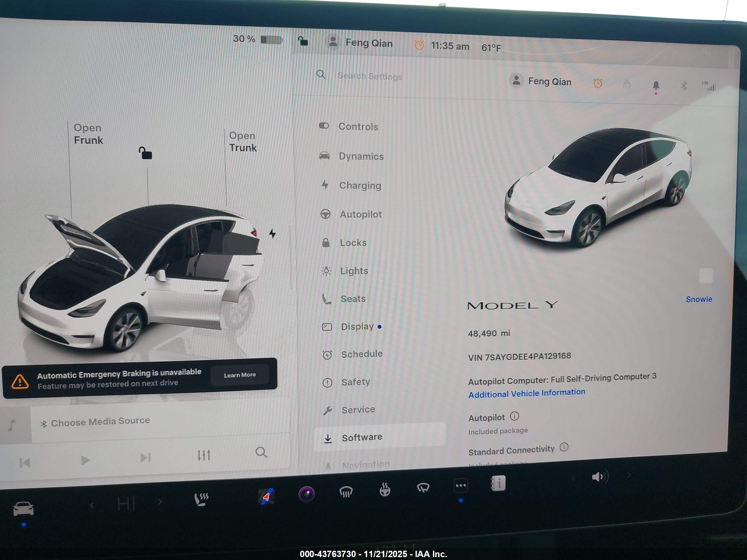Open the Service menu

click(x=349, y=410)
